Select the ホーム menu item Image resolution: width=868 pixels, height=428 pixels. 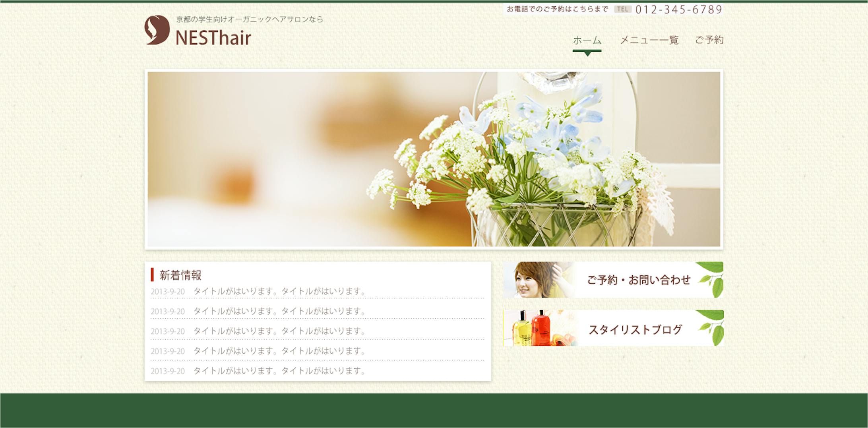(x=587, y=40)
